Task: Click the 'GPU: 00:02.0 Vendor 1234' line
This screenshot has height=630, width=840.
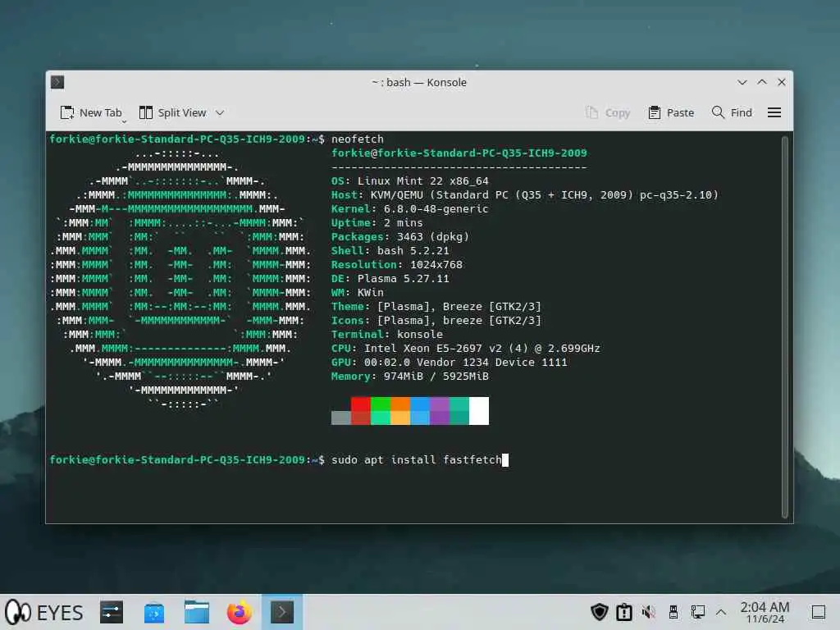Action: tap(449, 362)
